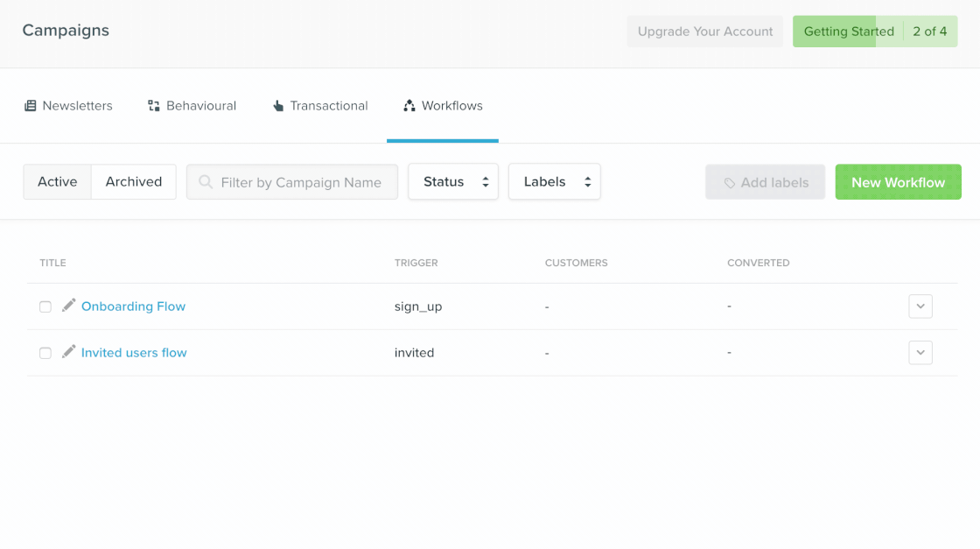Image resolution: width=980 pixels, height=549 pixels.
Task: Click the Workflows branch icon
Action: click(408, 105)
